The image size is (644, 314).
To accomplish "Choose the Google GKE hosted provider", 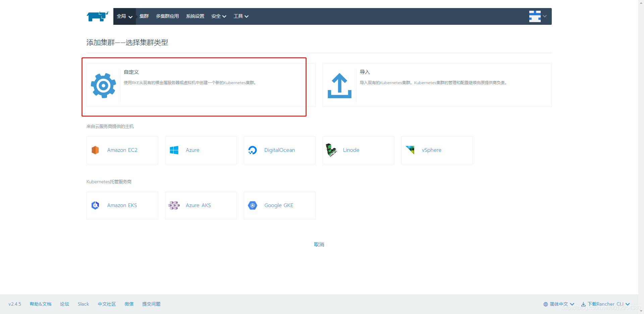I will click(x=280, y=205).
